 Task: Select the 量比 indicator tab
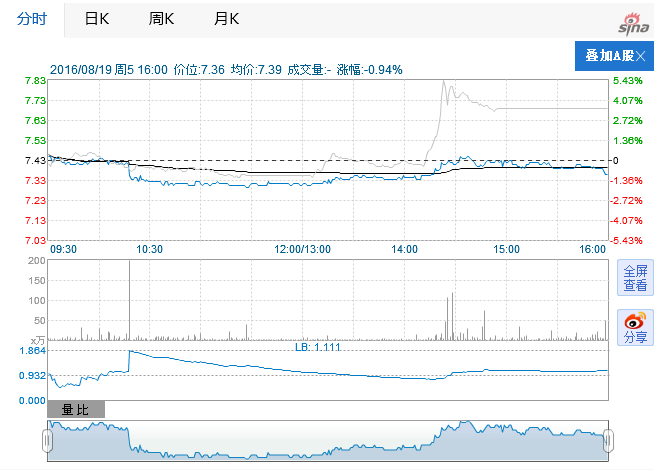[76, 410]
